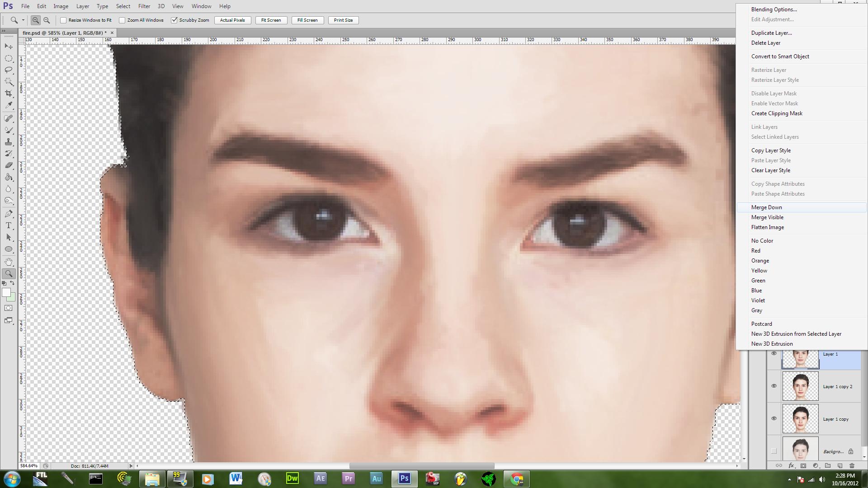Click the foreground color swatch
This screenshot has height=488, width=868.
coord(6,292)
